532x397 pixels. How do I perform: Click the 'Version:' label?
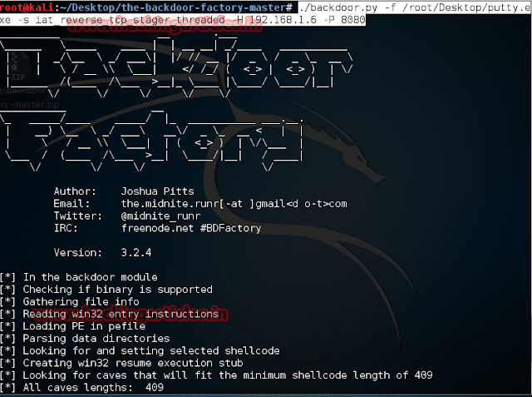pos(77,252)
